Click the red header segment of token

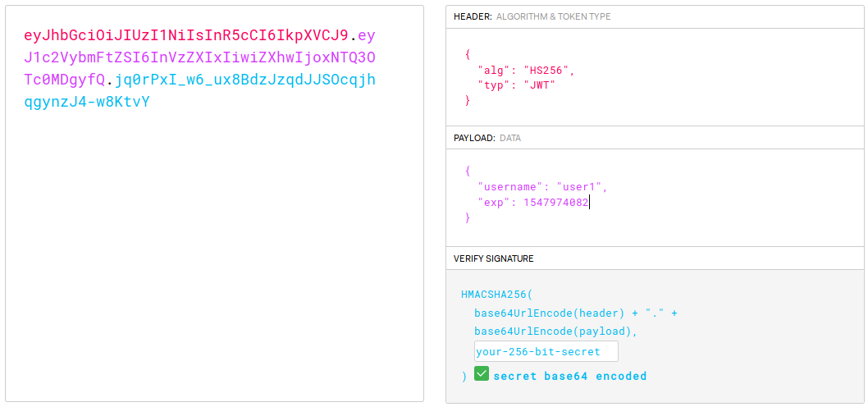coord(186,35)
